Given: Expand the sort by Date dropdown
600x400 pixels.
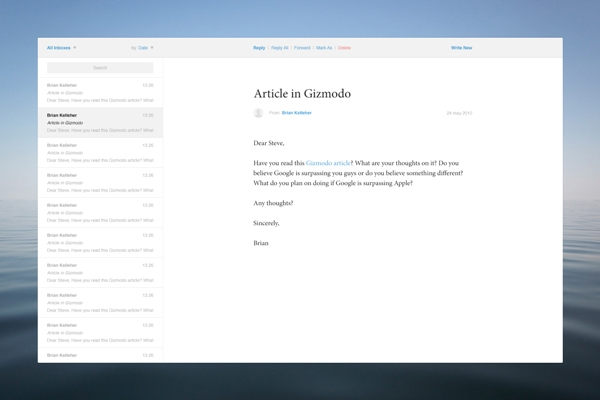Looking at the screenshot, I should tap(143, 48).
